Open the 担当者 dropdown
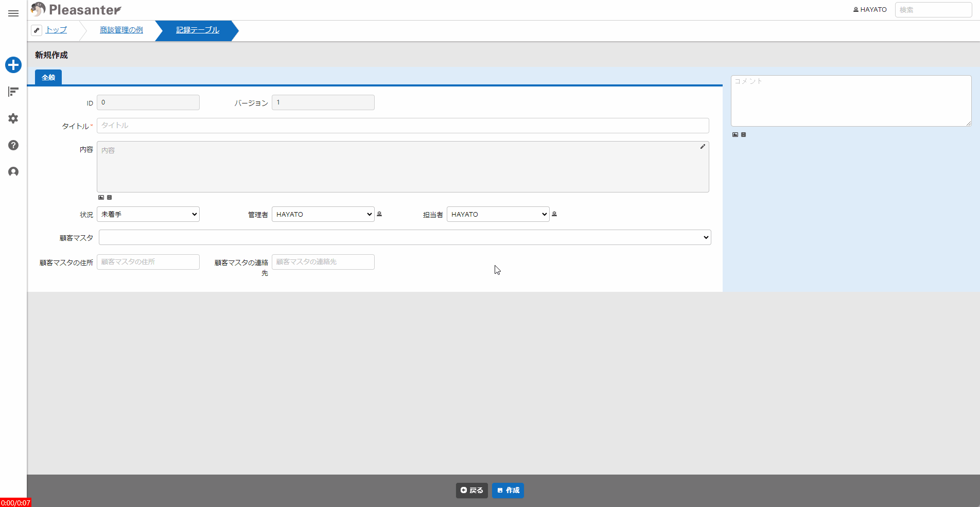 pyautogui.click(x=498, y=214)
